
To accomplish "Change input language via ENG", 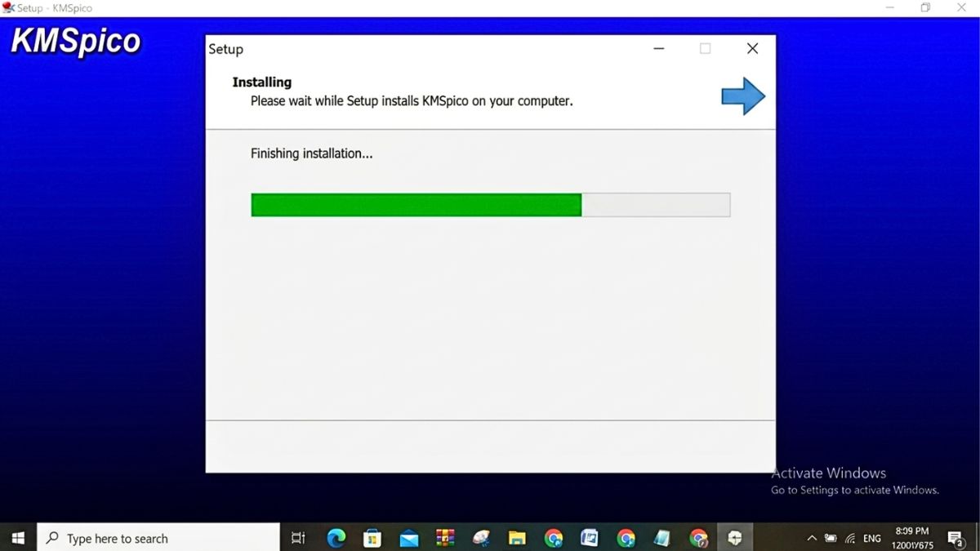I will coord(872,539).
